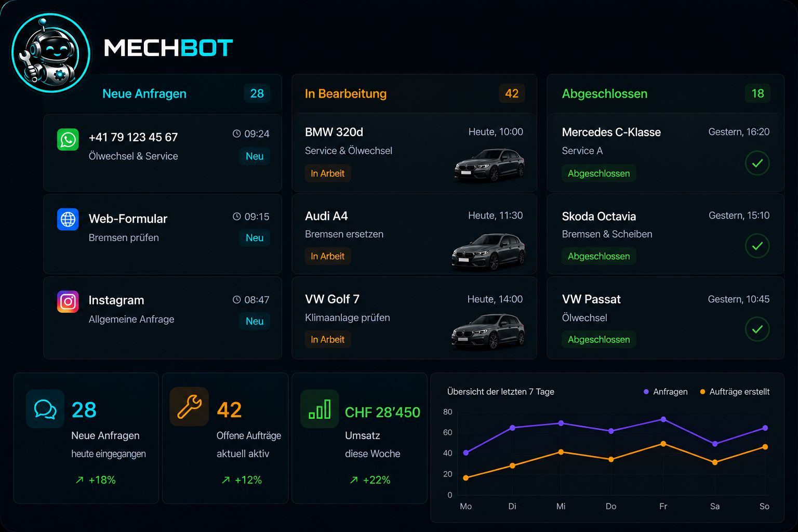Click the Abgeschlossen badge on VW Passat
Screen dimensions: 798x532
click(598, 339)
